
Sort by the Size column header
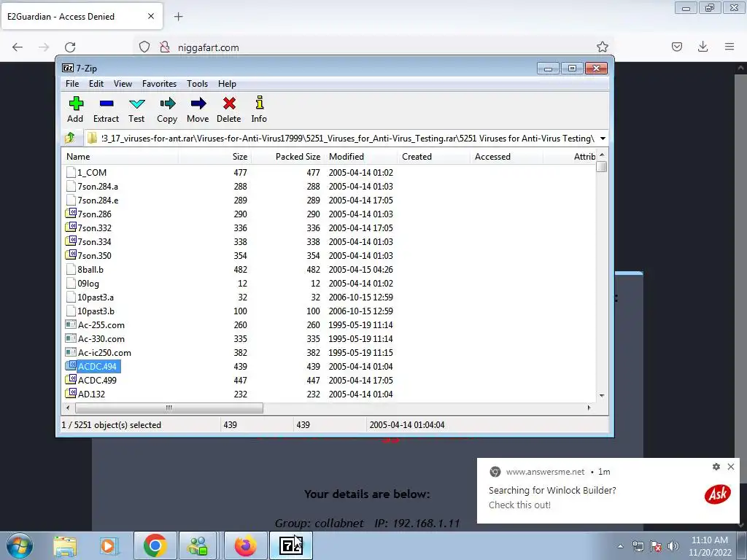coord(215,157)
